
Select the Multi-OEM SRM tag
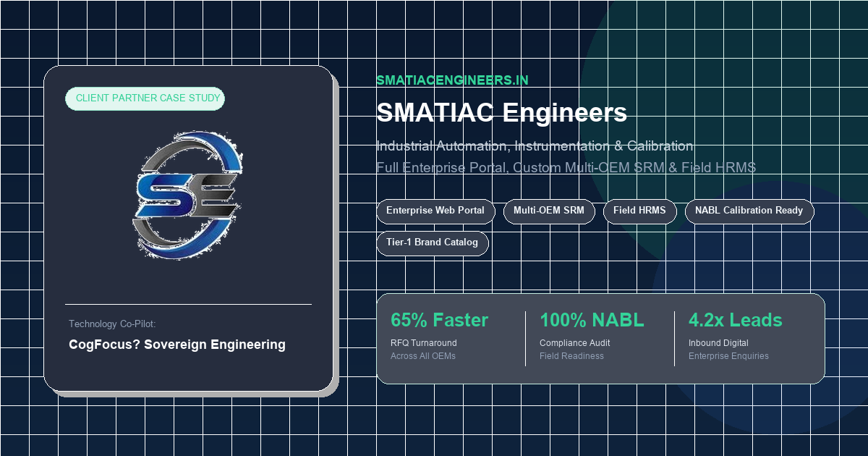[x=549, y=211]
